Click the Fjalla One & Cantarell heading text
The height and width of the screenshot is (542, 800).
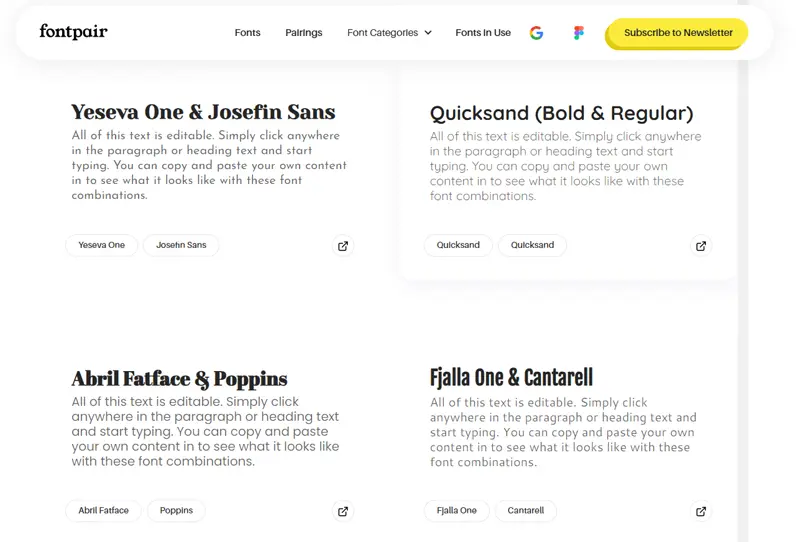(511, 378)
